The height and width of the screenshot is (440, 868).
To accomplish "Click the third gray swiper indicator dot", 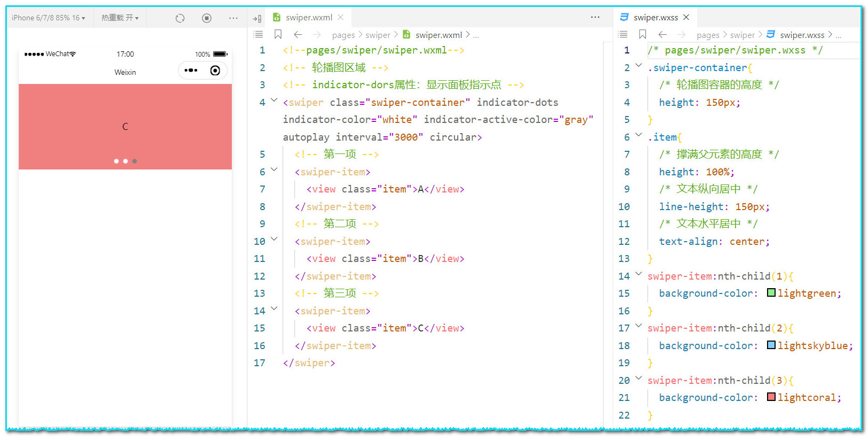I will 135,161.
